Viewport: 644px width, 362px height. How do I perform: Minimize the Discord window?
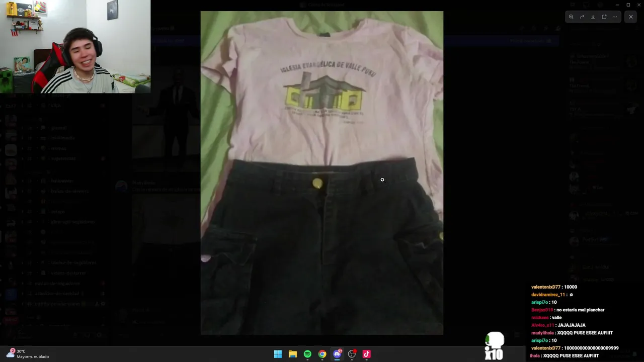[617, 5]
